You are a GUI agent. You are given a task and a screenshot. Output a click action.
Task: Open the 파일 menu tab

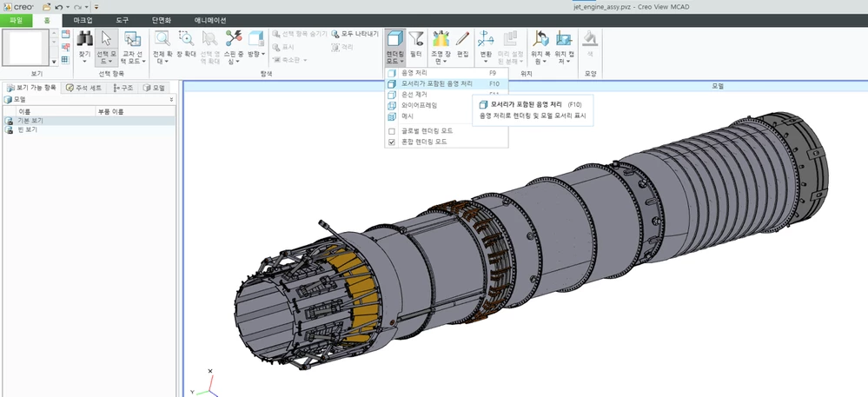click(x=16, y=21)
